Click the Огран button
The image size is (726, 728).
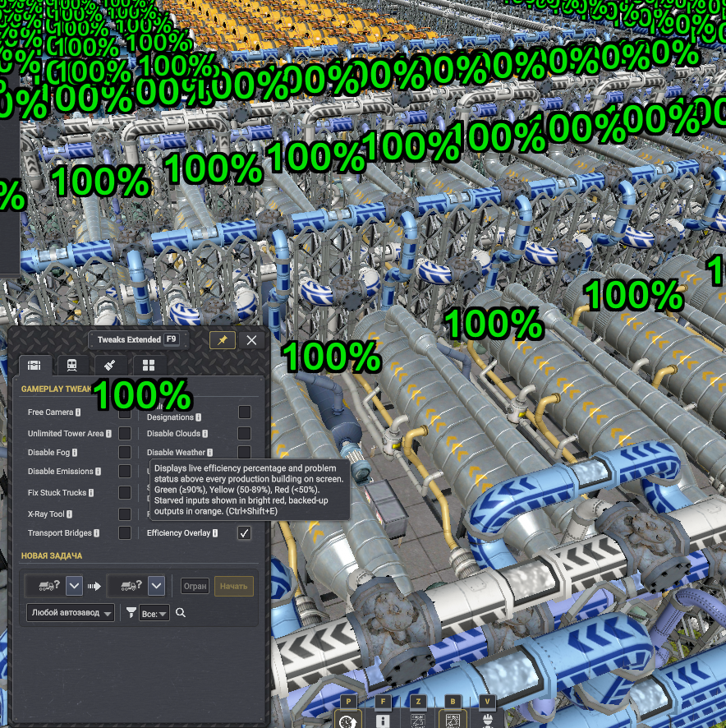195,586
